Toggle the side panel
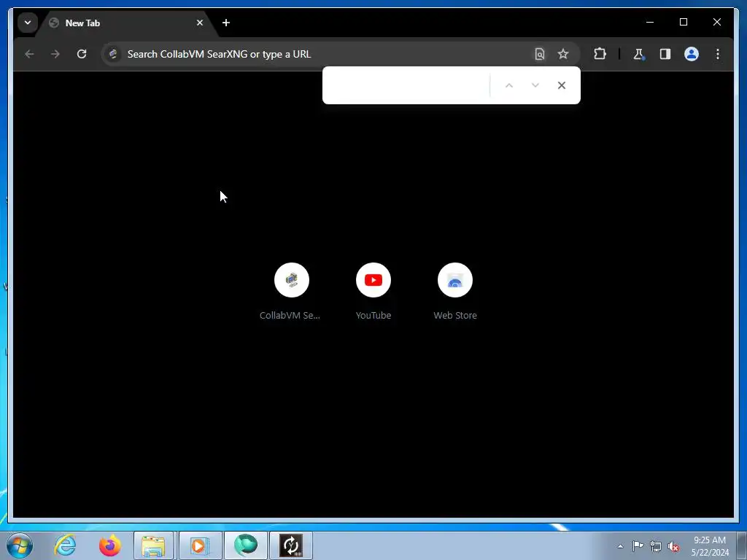 point(665,54)
